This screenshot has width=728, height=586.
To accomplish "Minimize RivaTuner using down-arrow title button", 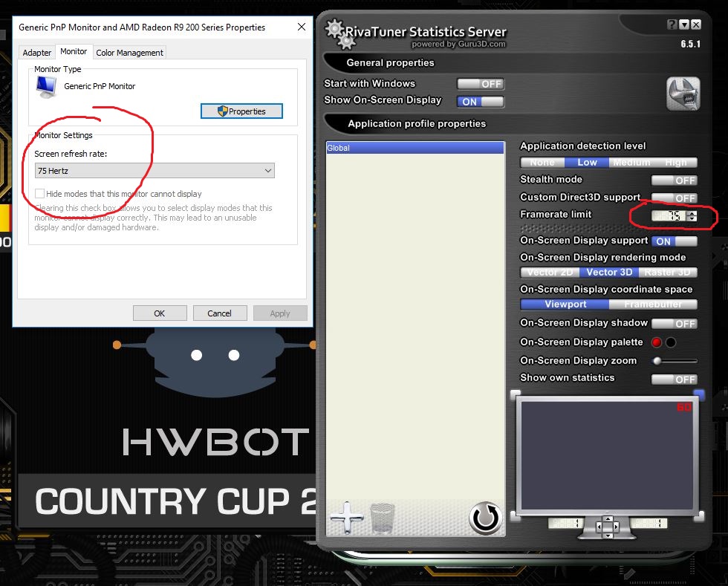I will [684, 25].
